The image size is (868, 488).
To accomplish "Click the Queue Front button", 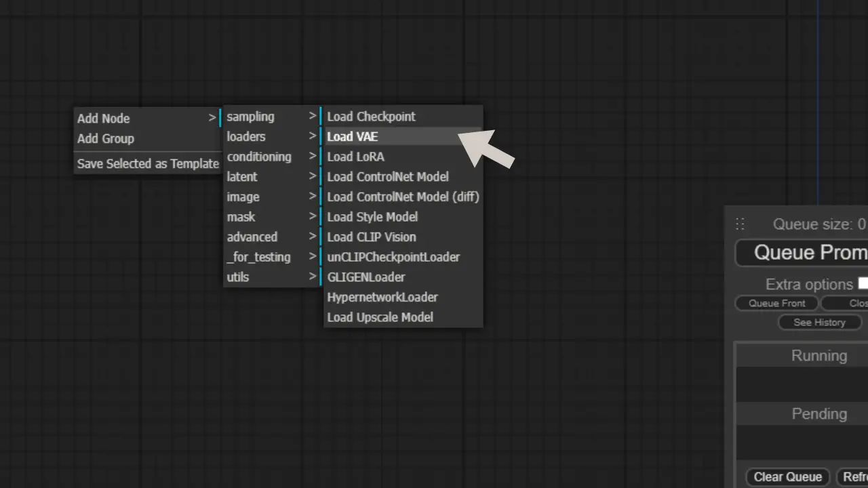I will coord(777,303).
